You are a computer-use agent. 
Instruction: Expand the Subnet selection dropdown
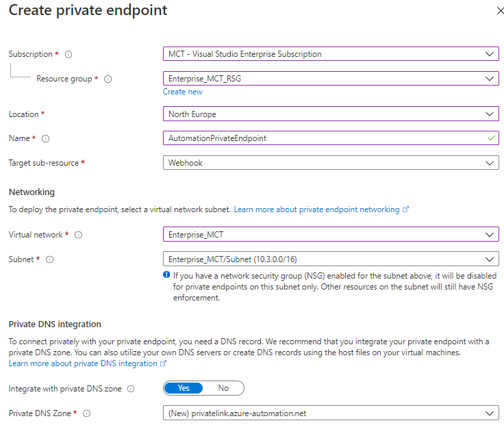pyautogui.click(x=331, y=259)
